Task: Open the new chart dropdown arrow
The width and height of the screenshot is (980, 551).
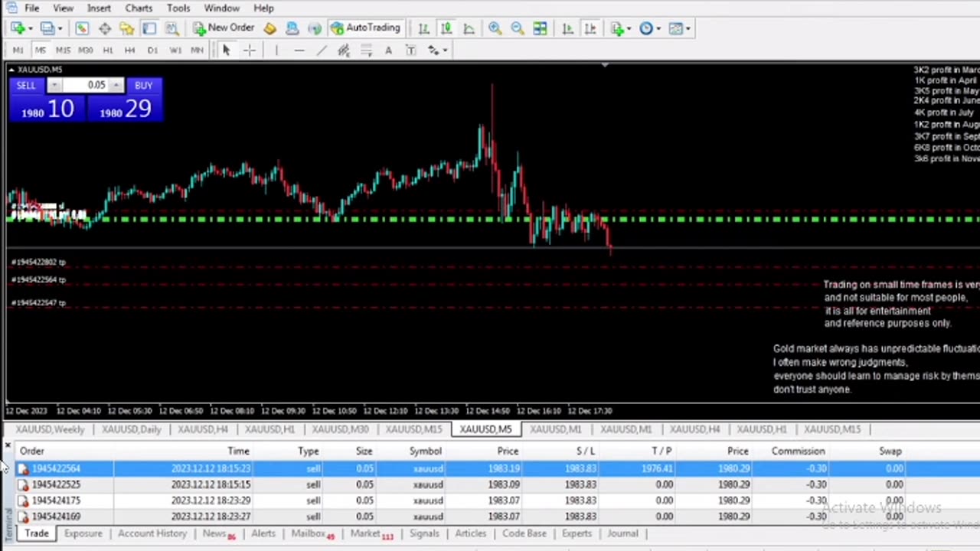Action: pos(30,28)
